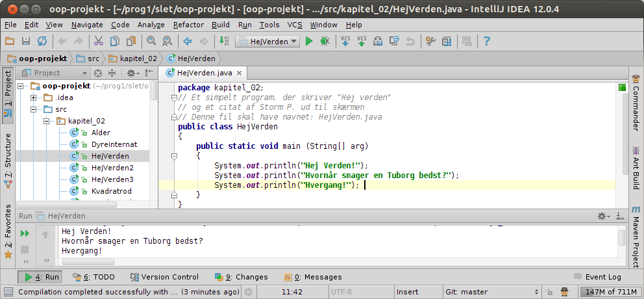Screen dimensions: 644x299
Task: Select Dyreinternat class in project tree
Action: (x=114, y=144)
